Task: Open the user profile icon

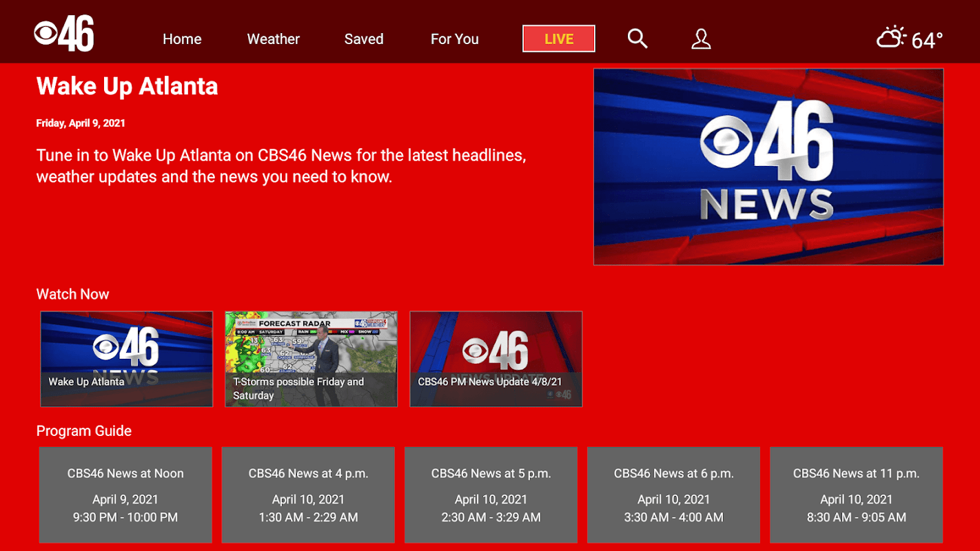Action: 701,39
